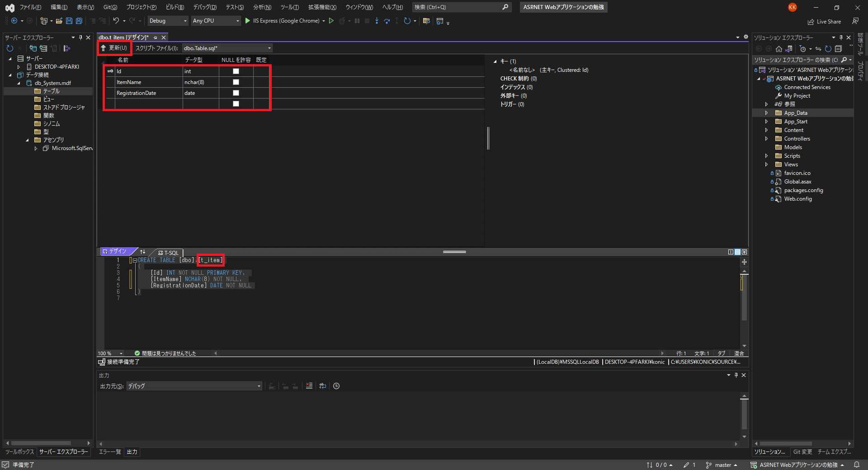Click the Step Into debug icon
The width and height of the screenshot is (868, 470).
coord(377,21)
